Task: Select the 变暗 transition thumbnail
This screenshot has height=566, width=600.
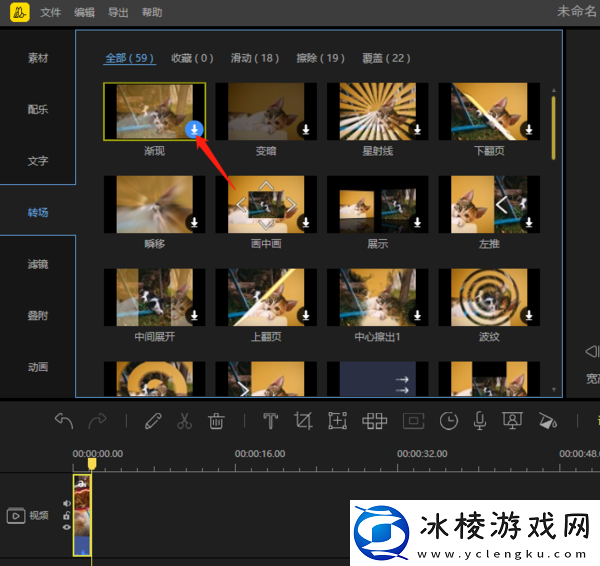Action: [x=266, y=111]
